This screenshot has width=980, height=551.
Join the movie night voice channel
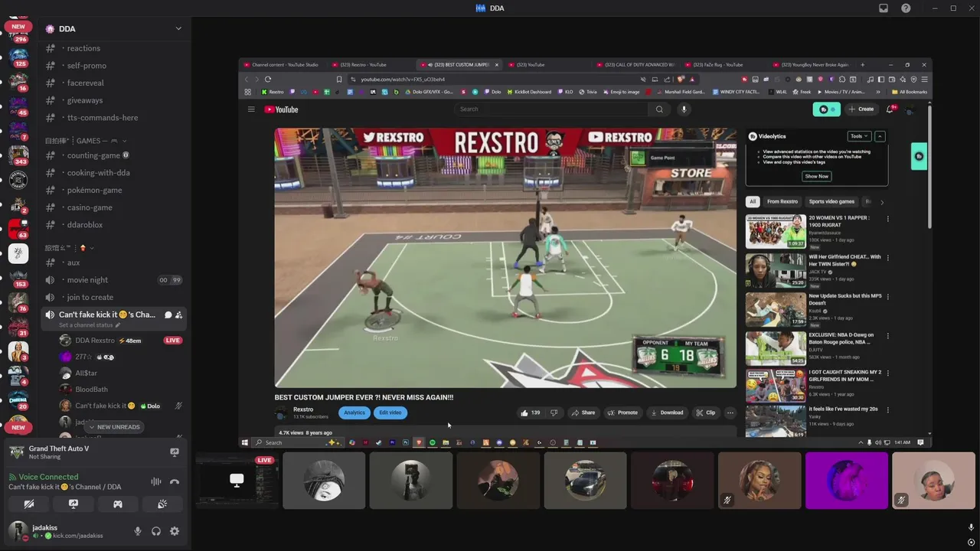click(113, 280)
